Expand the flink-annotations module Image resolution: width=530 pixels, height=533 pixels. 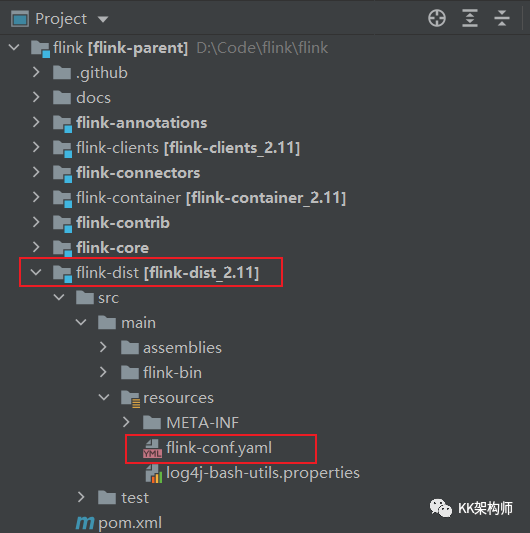(x=36, y=122)
